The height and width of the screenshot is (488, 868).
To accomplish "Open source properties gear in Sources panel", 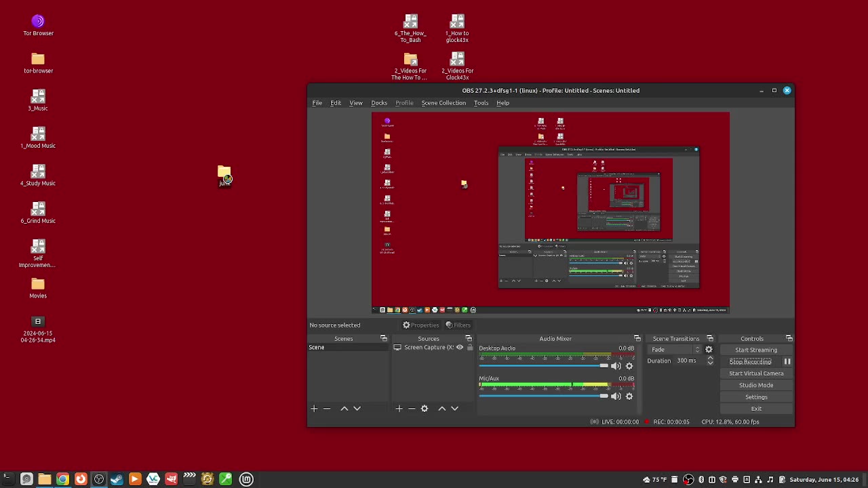I will 425,409.
